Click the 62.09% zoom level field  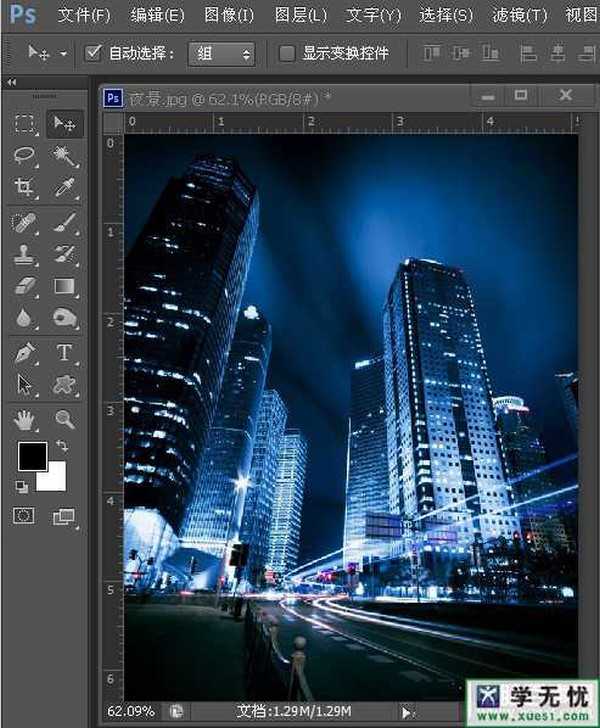131,711
